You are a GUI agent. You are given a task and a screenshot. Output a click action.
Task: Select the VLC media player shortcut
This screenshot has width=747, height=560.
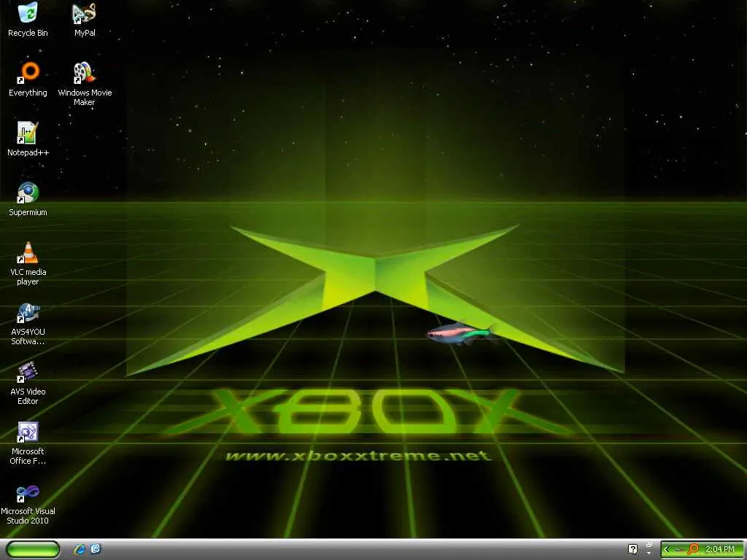pos(28,262)
